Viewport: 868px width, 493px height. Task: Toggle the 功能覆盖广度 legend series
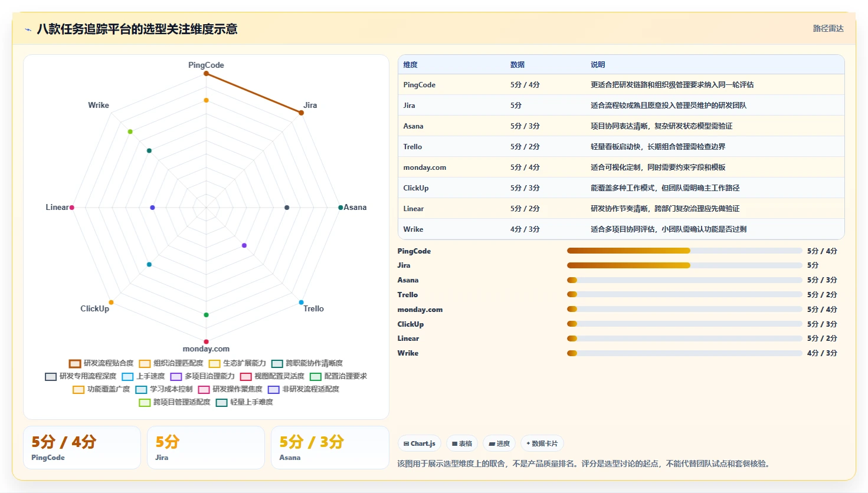(x=101, y=389)
